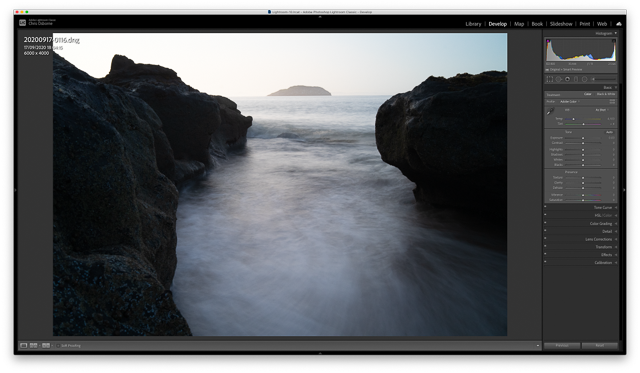This screenshot has width=640, height=373.
Task: Expand the Tone Curve panel
Action: [x=616, y=208]
